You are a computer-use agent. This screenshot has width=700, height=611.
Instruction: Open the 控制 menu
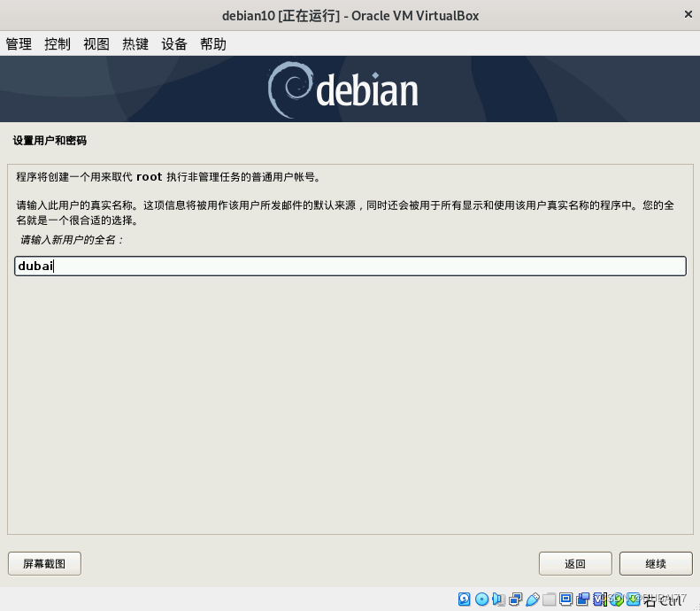pos(58,43)
